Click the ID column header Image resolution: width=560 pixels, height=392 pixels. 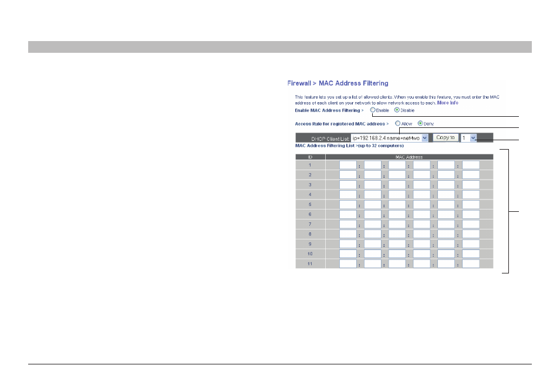point(310,157)
